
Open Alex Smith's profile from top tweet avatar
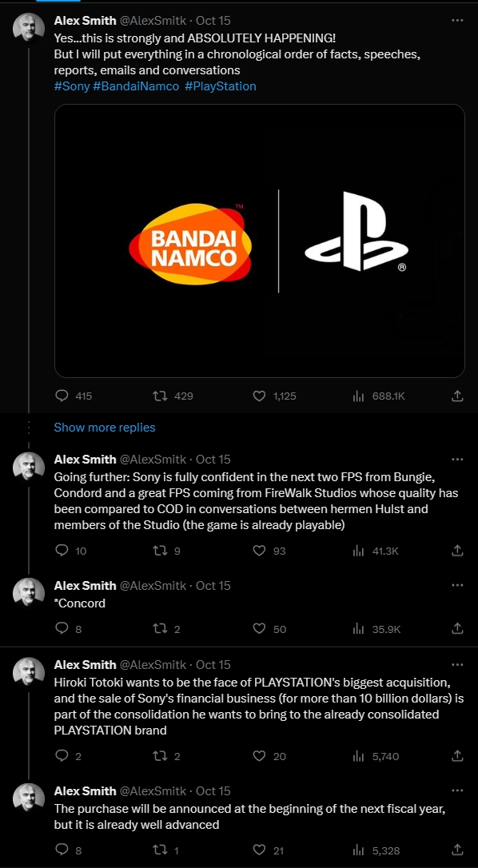28,27
